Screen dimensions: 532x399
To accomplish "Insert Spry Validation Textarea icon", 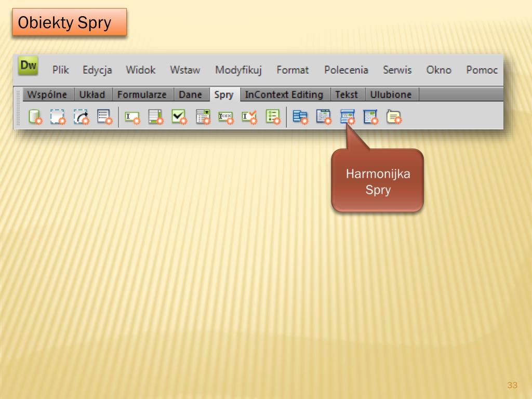I will 156,117.
